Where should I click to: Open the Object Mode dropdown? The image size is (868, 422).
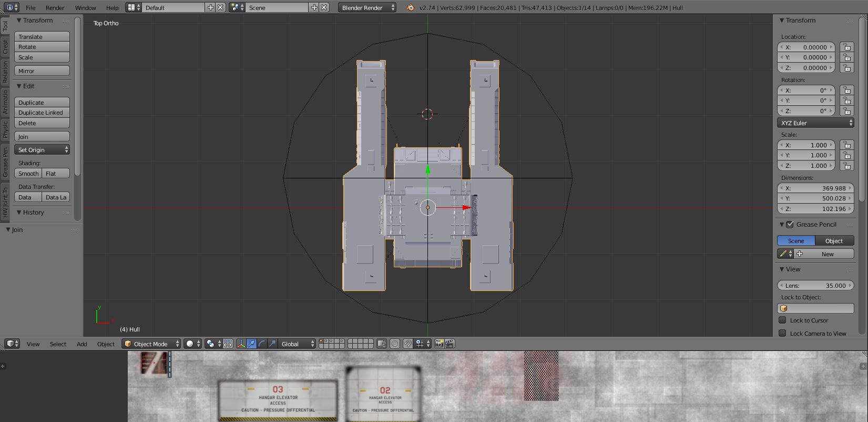(151, 344)
